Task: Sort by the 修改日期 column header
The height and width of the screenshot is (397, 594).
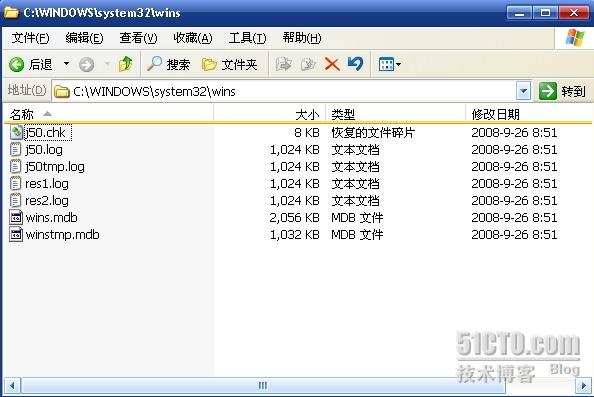Action: pos(528,114)
